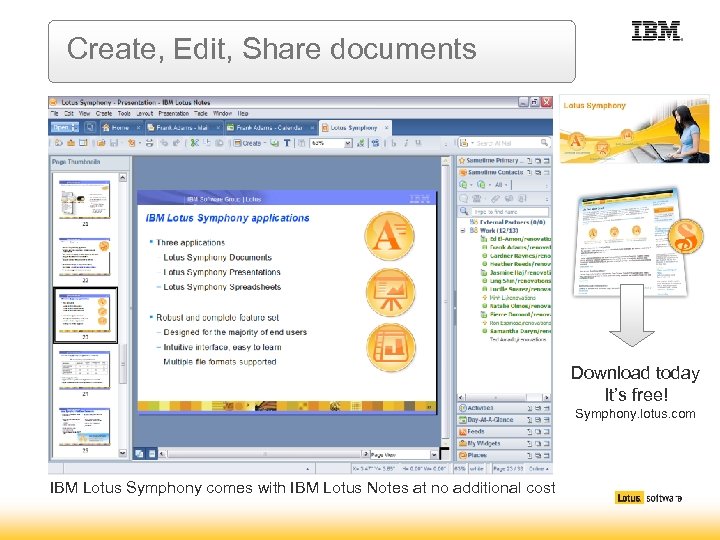Image resolution: width=720 pixels, height=540 pixels.
Task: Click the open folder icon in the toolbar
Action: [x=101, y=143]
